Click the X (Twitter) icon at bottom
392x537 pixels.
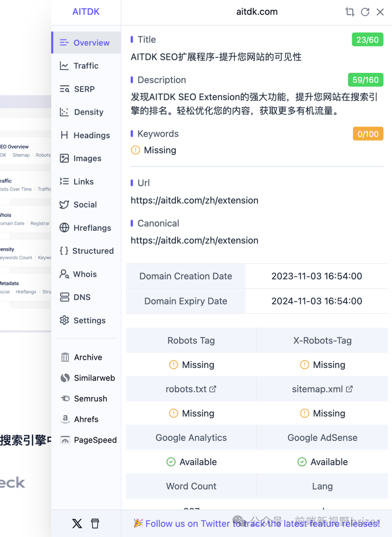(x=77, y=523)
